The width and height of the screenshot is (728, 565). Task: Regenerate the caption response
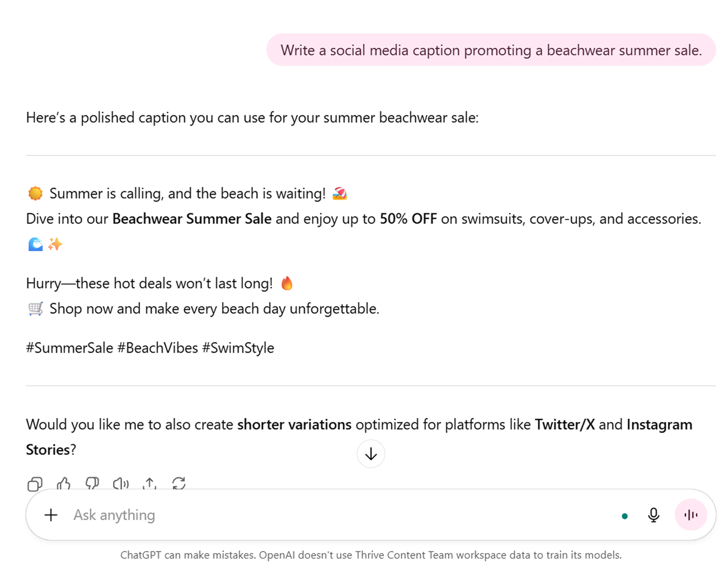point(178,483)
